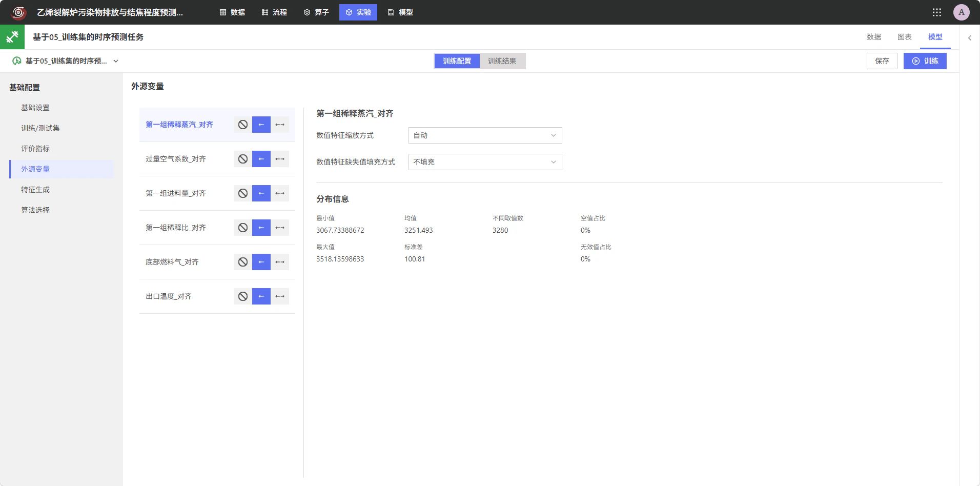Switch to the 图表 tab at right
Viewport: 980px width, 486px height.
(904, 37)
